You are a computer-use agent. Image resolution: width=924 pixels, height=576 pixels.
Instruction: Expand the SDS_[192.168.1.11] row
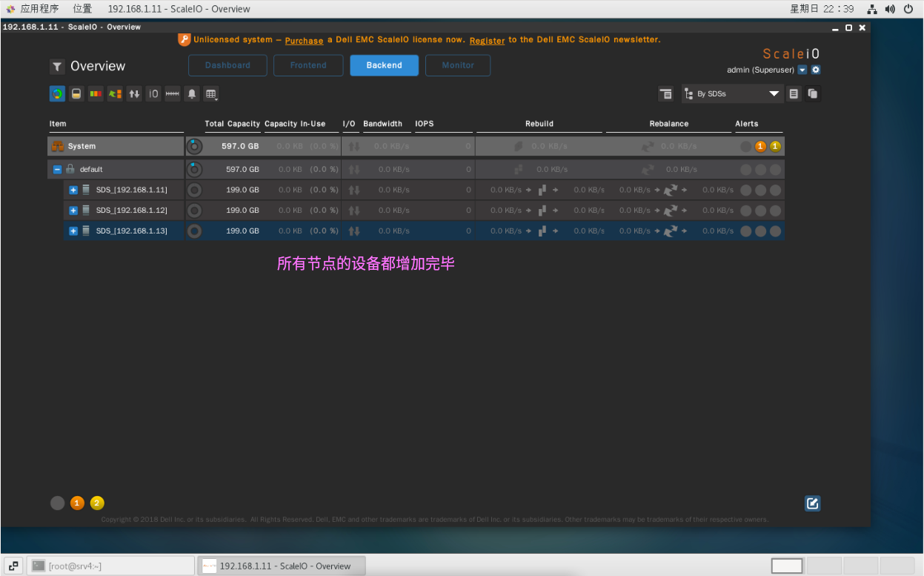pyautogui.click(x=73, y=190)
